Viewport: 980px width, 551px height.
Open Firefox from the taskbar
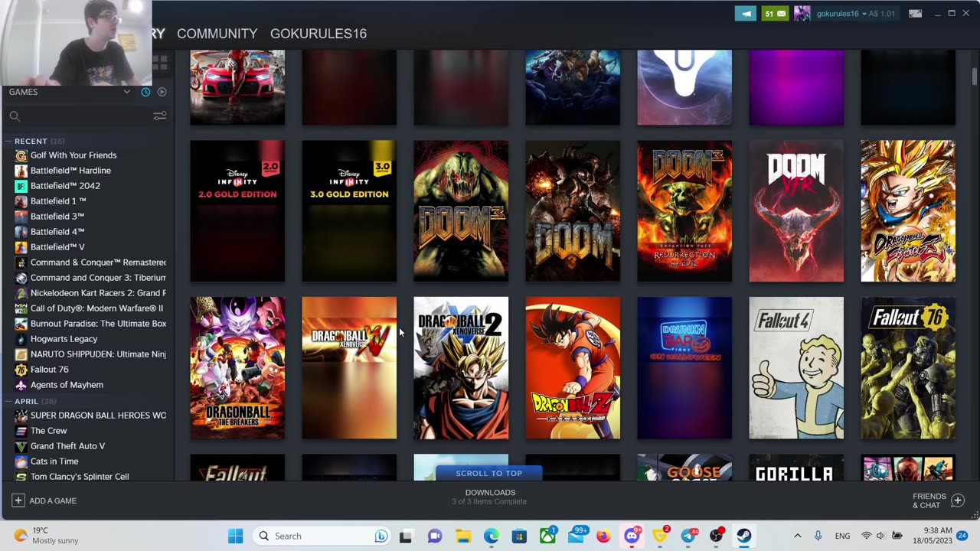coord(603,536)
